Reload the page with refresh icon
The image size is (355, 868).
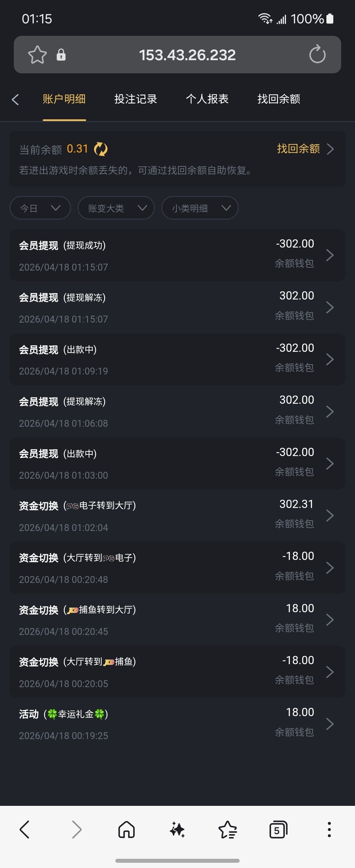click(x=317, y=55)
